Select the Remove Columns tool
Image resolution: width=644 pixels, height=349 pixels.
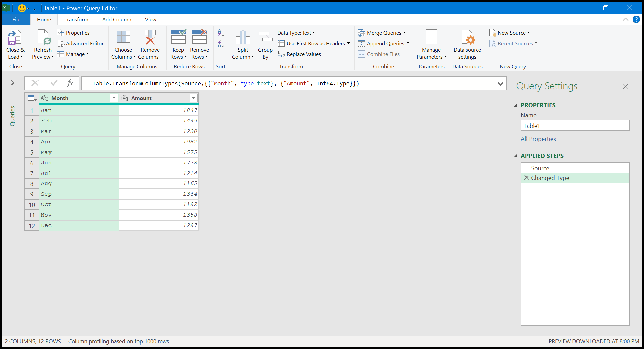pos(150,43)
